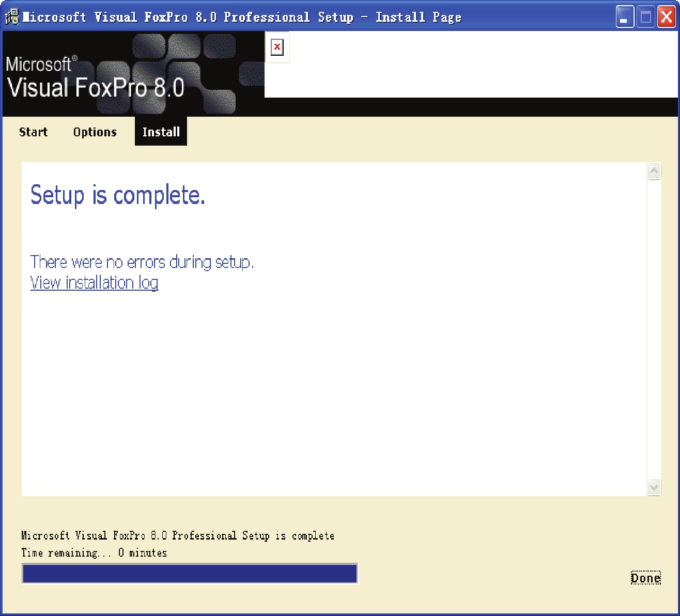Click the setup icon in the title bar
The height and width of the screenshot is (616, 680).
(x=11, y=17)
